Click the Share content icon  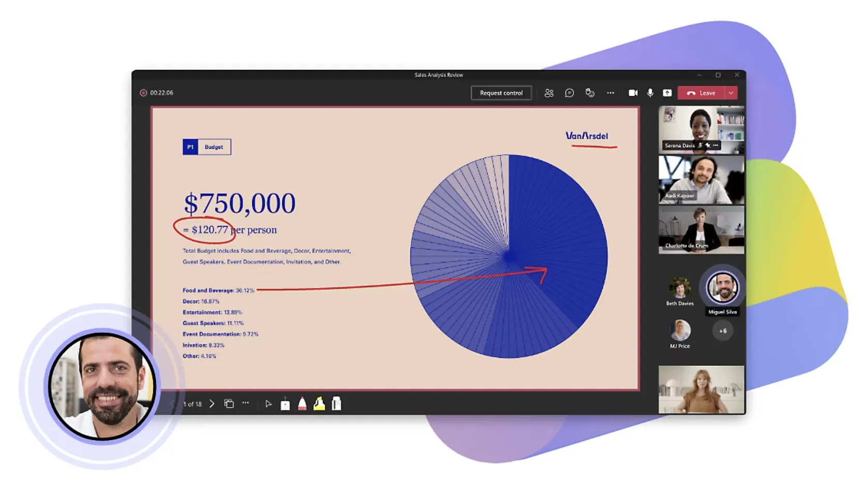point(667,93)
